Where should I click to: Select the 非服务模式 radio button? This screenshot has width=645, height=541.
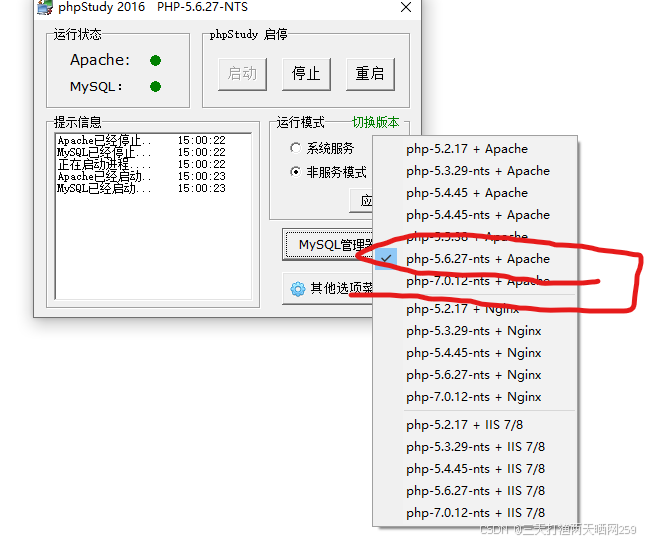(x=295, y=172)
